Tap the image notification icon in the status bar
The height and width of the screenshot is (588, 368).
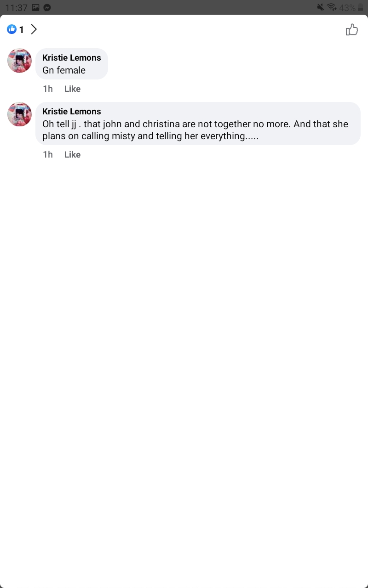pyautogui.click(x=35, y=7)
